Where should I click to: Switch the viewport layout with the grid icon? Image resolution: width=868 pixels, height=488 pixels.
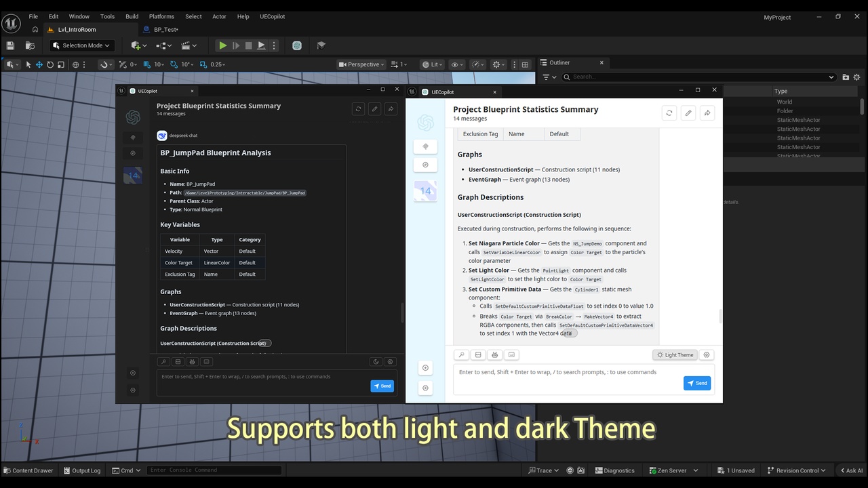click(525, 64)
